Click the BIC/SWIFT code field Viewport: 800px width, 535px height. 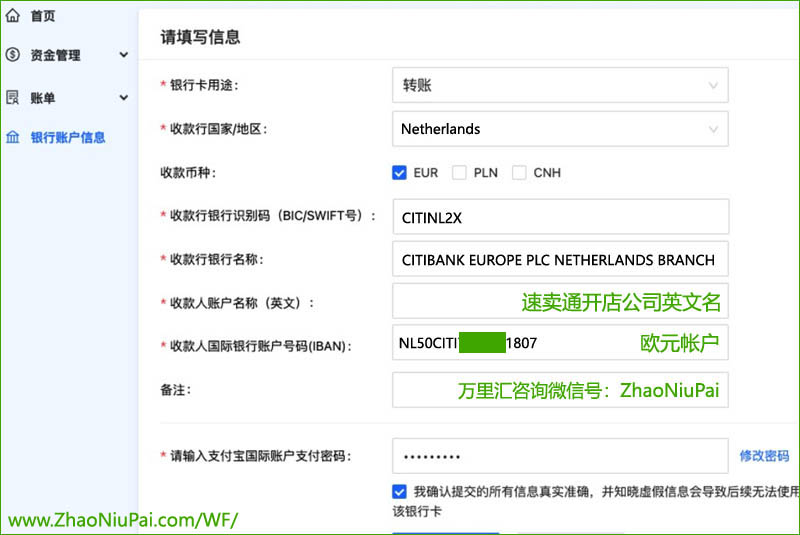coord(560,216)
